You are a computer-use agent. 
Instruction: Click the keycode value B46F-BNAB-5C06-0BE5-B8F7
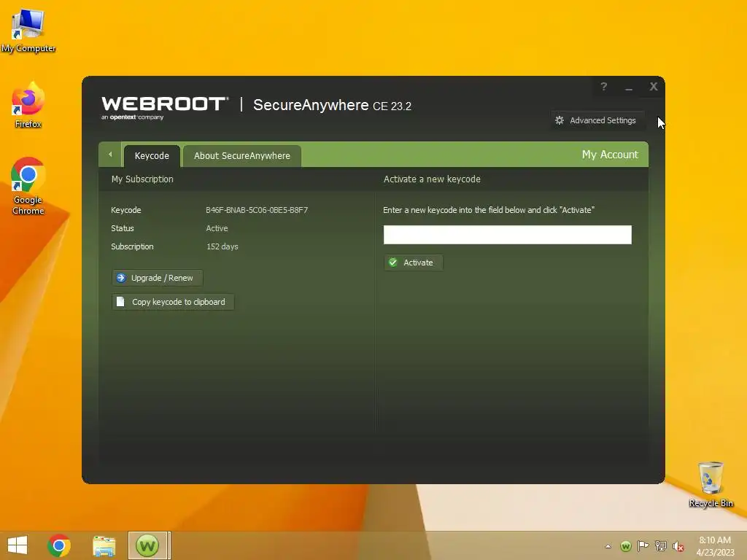point(257,210)
